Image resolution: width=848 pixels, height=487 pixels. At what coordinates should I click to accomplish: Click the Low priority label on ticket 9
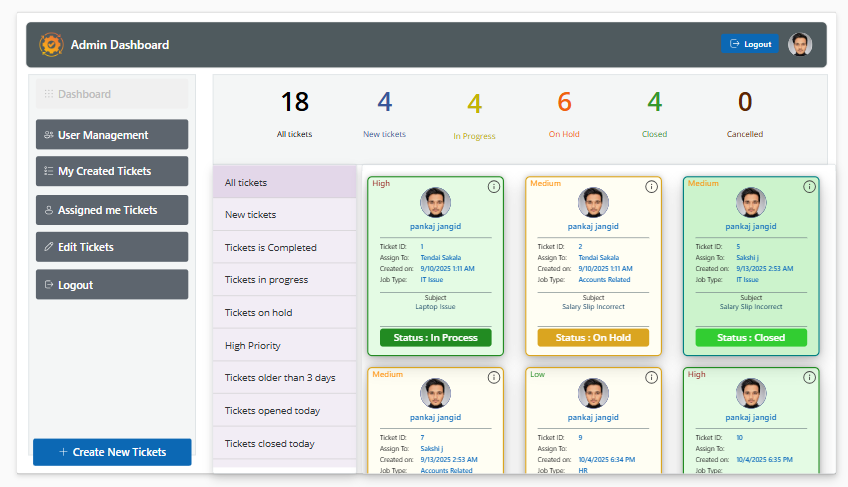click(538, 374)
